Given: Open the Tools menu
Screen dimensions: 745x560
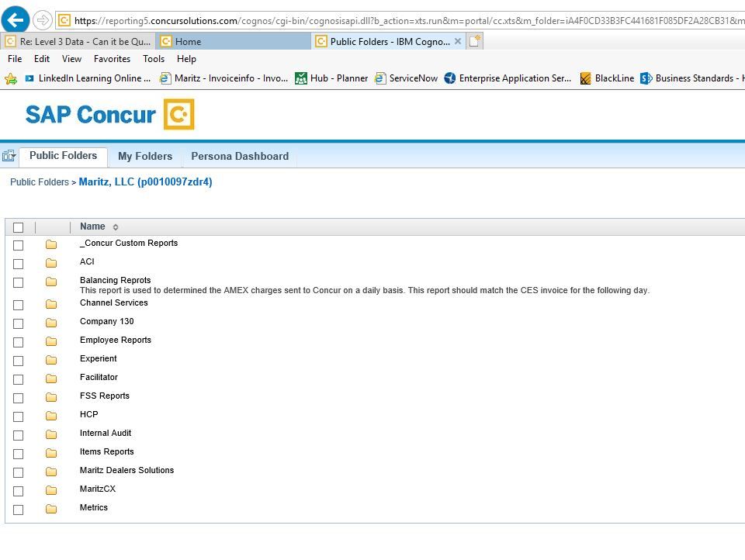Looking at the screenshot, I should click(x=154, y=59).
